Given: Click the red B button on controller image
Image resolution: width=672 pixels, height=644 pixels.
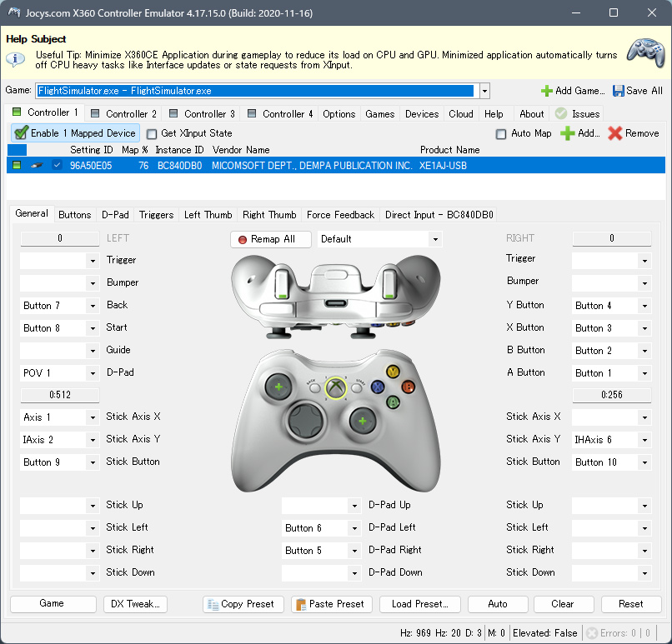Looking at the screenshot, I should [x=408, y=387].
